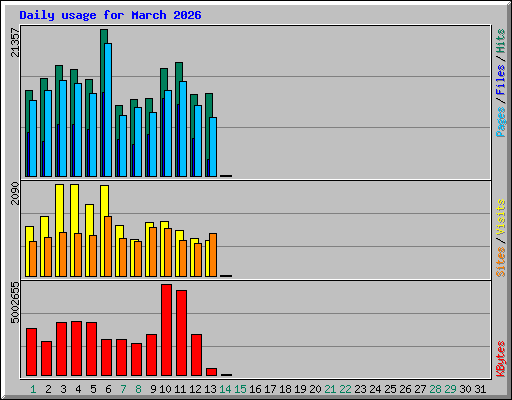Viewport: 512px width, 400px height.
Task: Click the orange sites bar for day 6
Action: [108, 246]
